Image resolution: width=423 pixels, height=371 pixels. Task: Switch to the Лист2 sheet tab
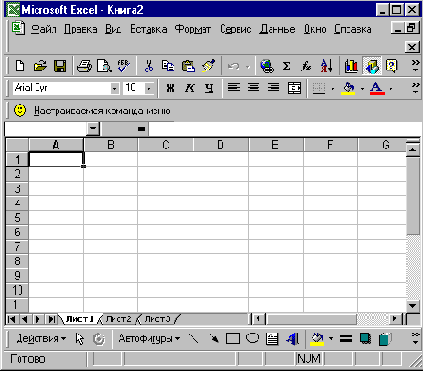pyautogui.click(x=118, y=319)
